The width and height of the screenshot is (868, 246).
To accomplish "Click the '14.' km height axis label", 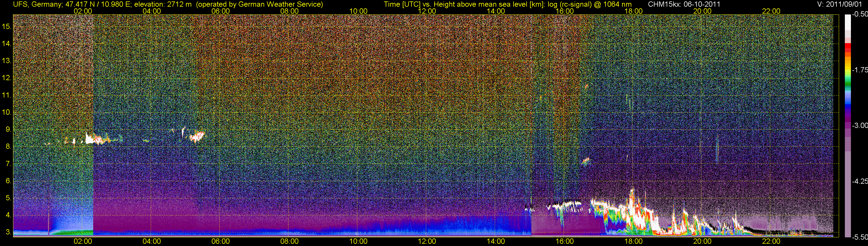I will [7, 43].
